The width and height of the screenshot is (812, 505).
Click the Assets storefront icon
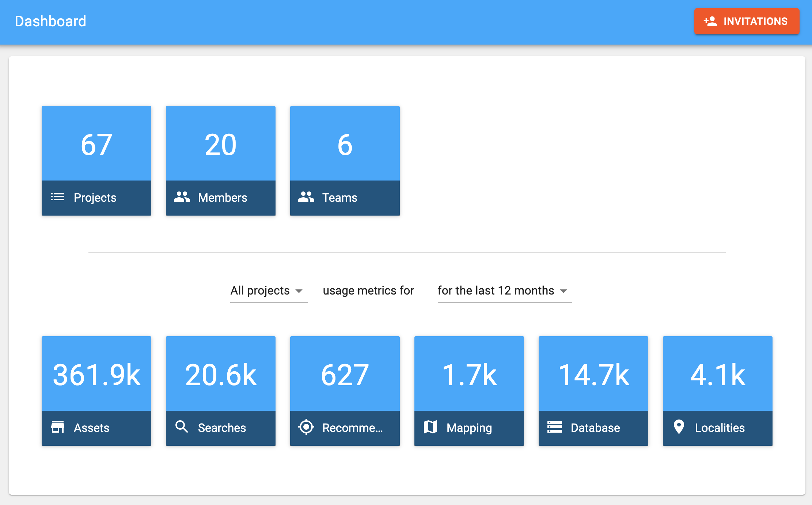58,427
